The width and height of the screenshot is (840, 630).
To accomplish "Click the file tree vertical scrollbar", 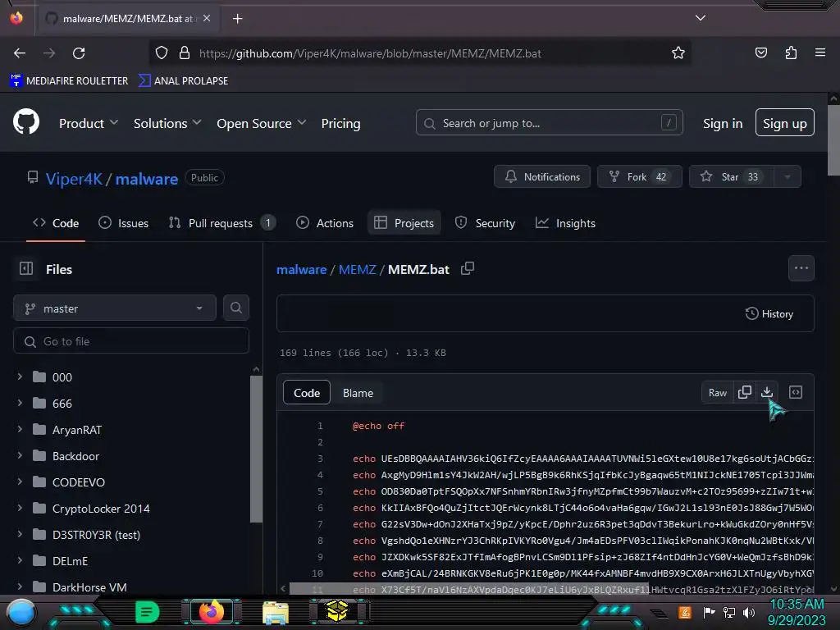I will (x=256, y=447).
